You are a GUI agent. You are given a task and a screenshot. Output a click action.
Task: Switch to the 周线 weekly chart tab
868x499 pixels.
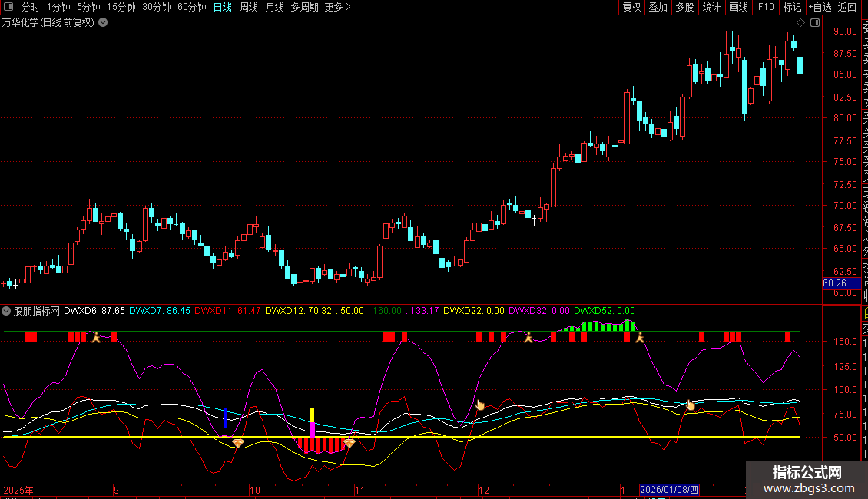[249, 7]
